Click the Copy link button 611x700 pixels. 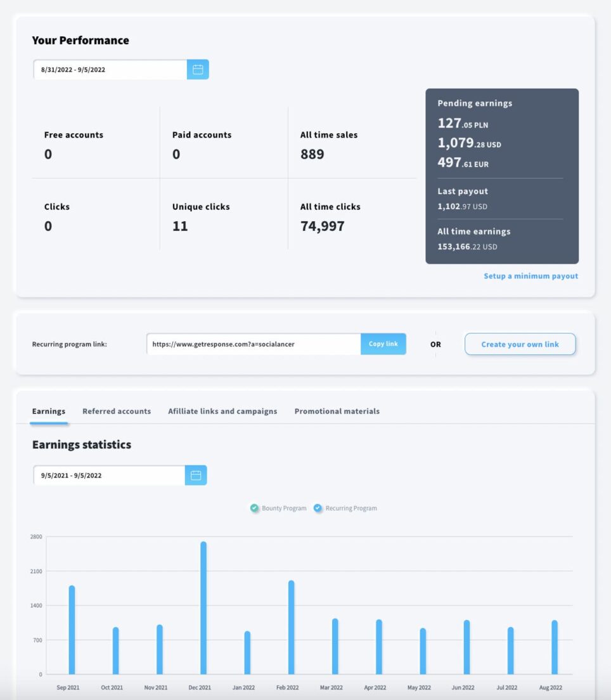tap(383, 344)
